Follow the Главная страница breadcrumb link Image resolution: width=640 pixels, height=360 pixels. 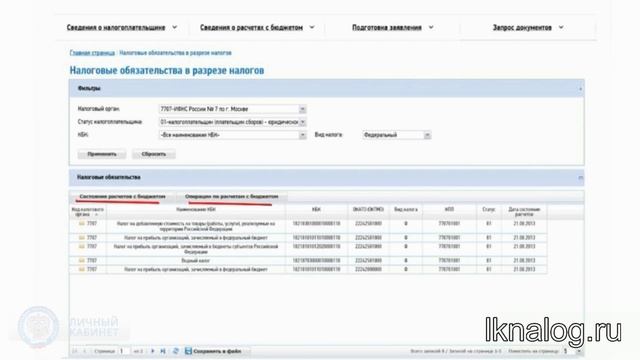tap(92, 53)
